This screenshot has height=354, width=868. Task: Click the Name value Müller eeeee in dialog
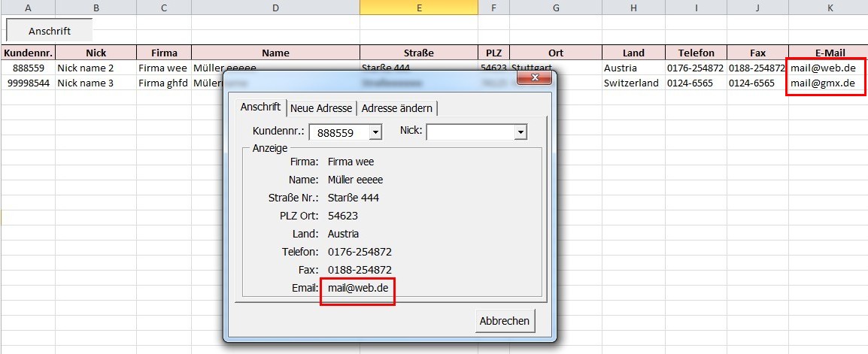(x=355, y=180)
